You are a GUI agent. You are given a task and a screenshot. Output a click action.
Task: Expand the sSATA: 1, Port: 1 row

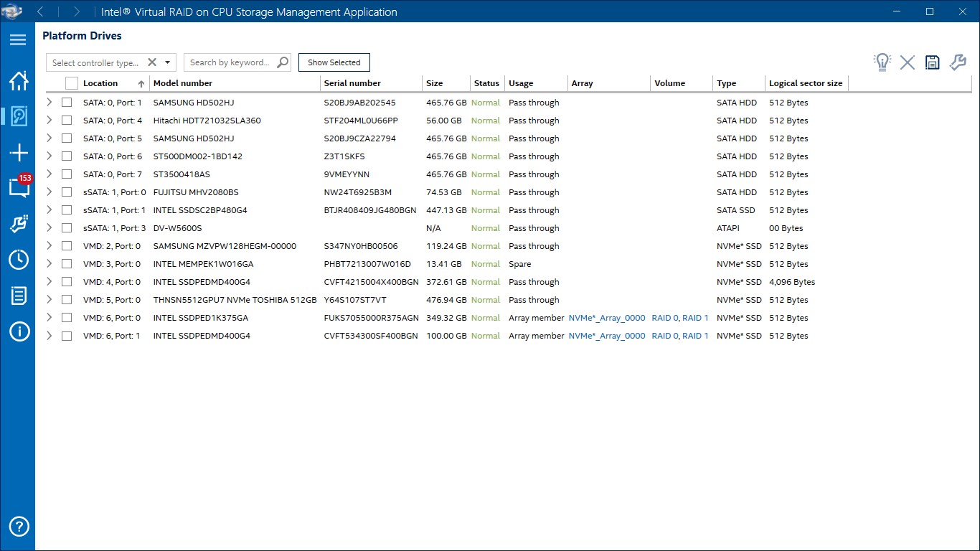(49, 210)
